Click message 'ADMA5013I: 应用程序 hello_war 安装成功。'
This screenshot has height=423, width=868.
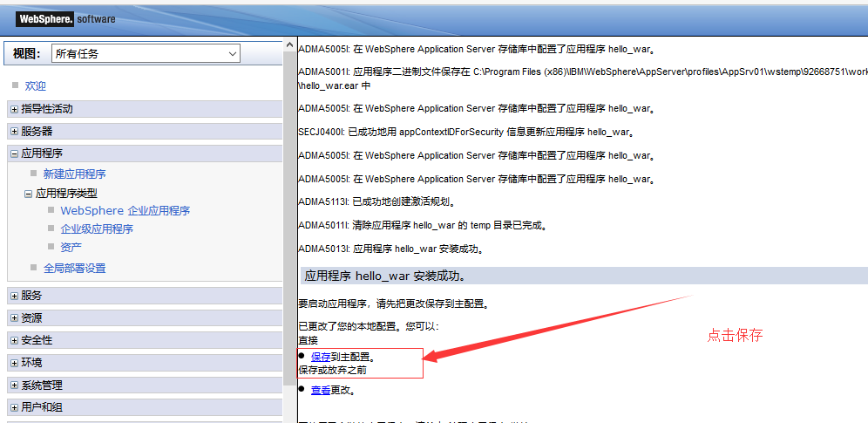[x=391, y=249]
